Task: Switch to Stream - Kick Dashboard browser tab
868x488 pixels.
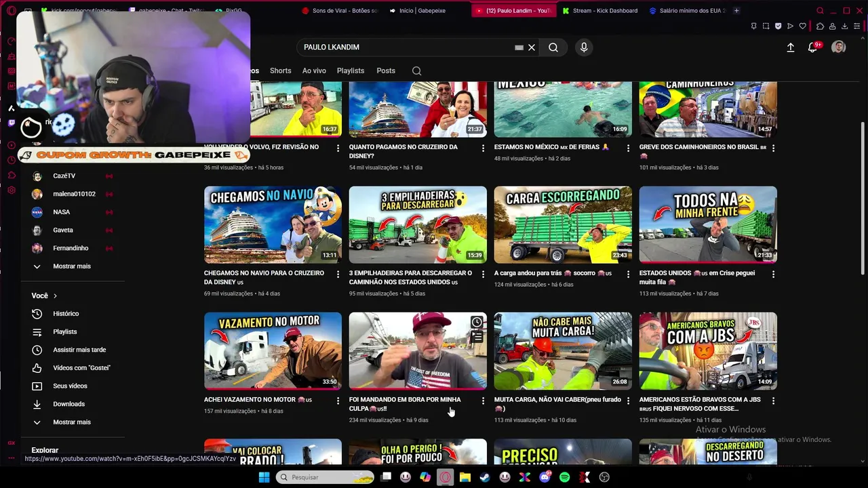Action: (599, 11)
